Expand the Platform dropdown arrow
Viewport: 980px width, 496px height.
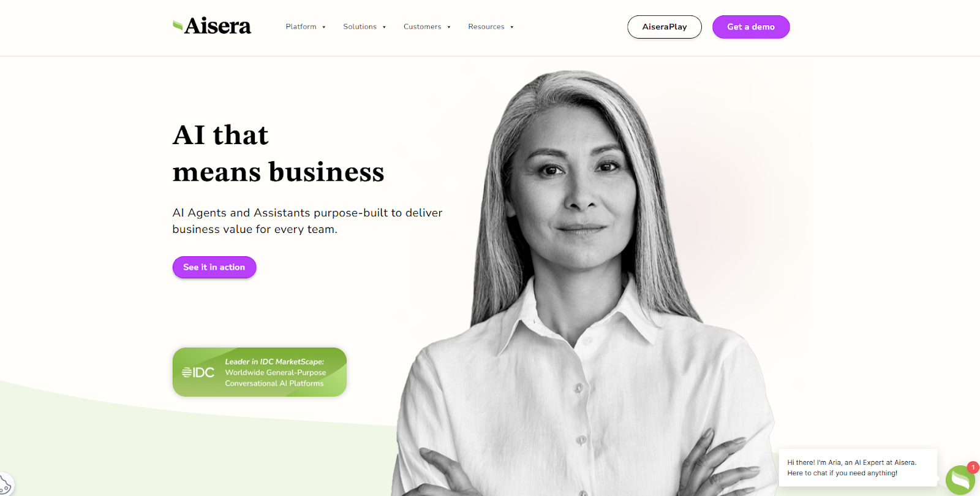pyautogui.click(x=324, y=27)
